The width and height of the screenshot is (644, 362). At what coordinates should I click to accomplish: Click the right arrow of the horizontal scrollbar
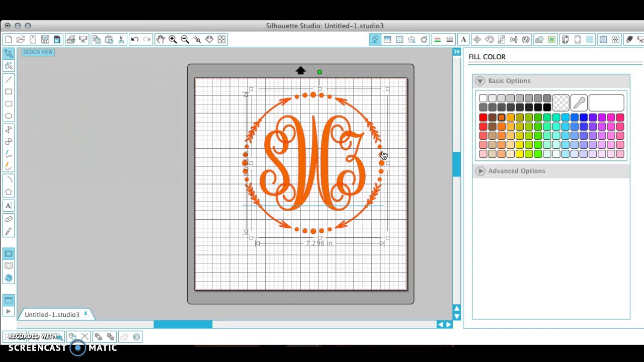(449, 325)
